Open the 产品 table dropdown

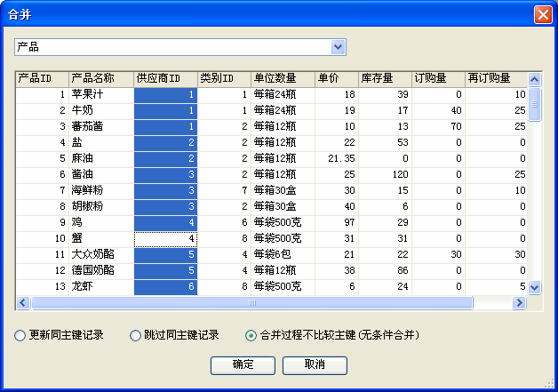pos(338,46)
